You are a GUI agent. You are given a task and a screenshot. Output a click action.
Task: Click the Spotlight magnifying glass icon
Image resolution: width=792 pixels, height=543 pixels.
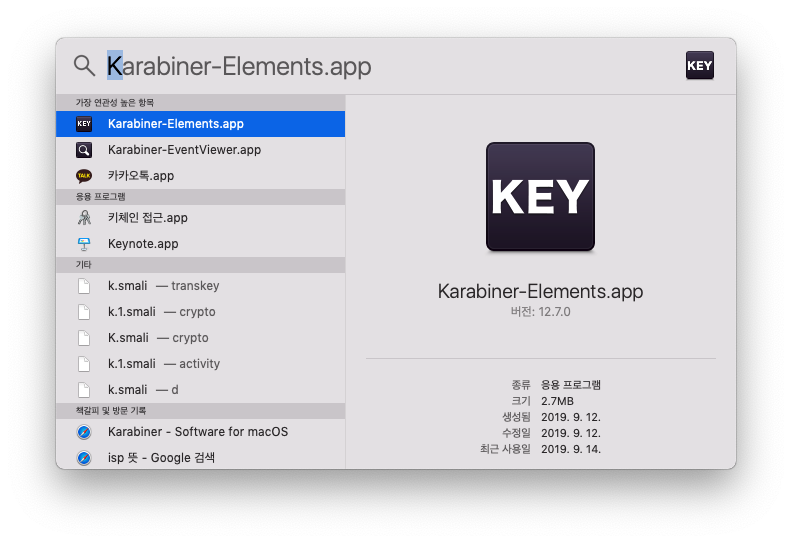pyautogui.click(x=84, y=66)
